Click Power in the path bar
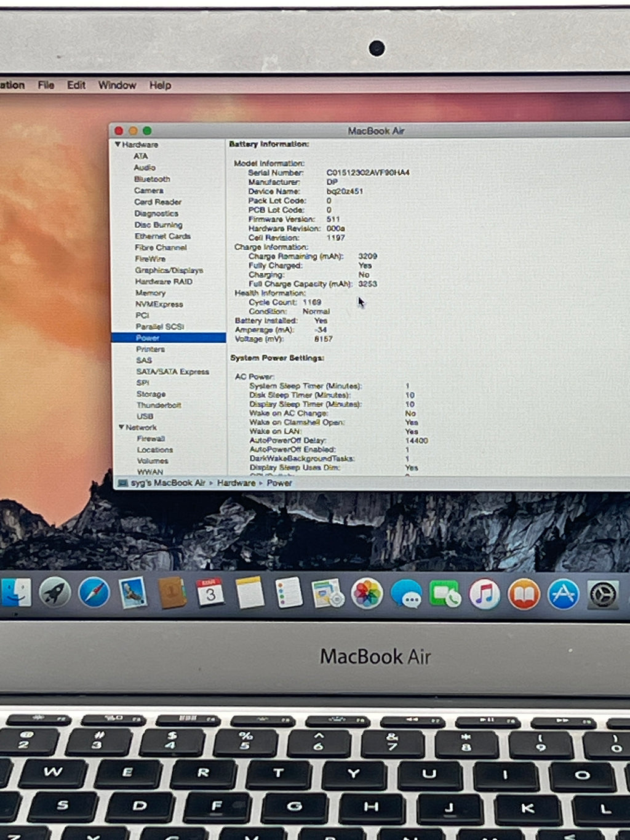The height and width of the screenshot is (840, 630). pos(279,483)
